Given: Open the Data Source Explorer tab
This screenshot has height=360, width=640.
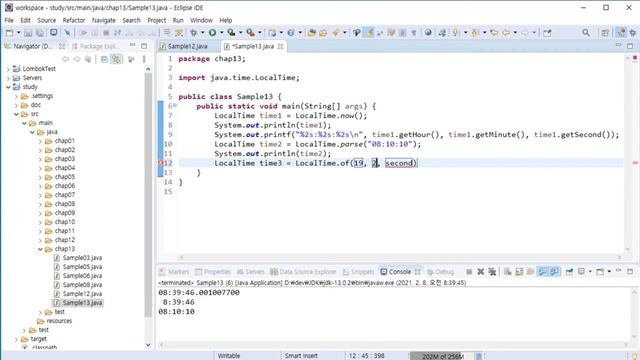Looking at the screenshot, I should (x=303, y=271).
